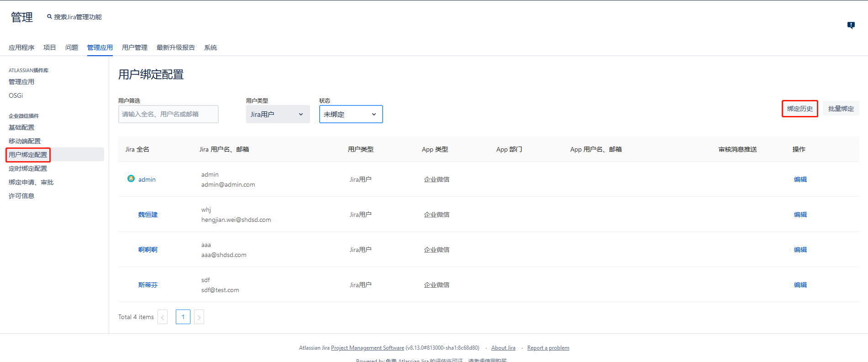Image resolution: width=868 pixels, height=362 pixels.
Task: Open the 系统 tab
Action: (x=210, y=47)
